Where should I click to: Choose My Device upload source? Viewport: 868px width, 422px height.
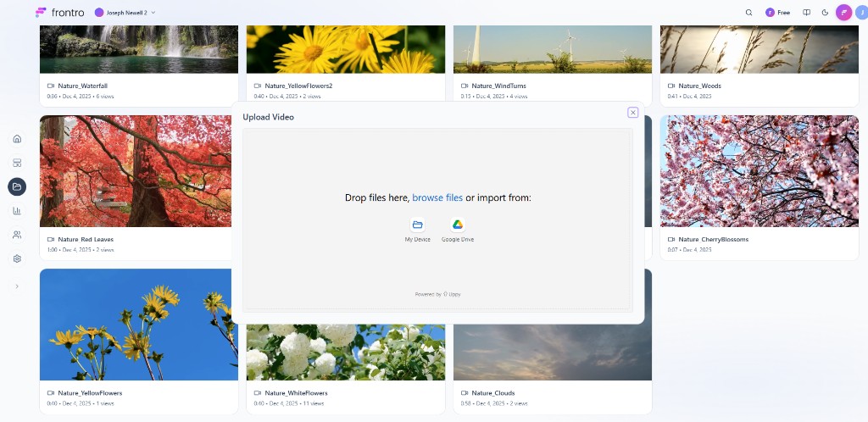click(x=417, y=230)
